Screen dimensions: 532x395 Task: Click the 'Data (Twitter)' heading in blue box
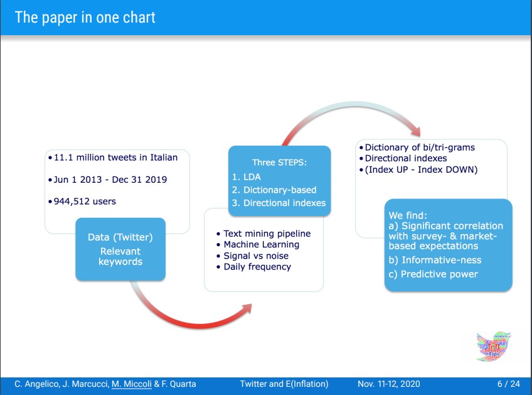(120, 237)
